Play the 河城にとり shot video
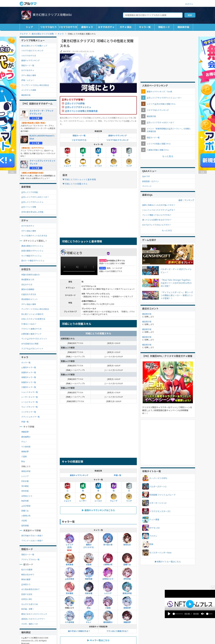The width and height of the screenshot is (215, 644). pos(65,267)
